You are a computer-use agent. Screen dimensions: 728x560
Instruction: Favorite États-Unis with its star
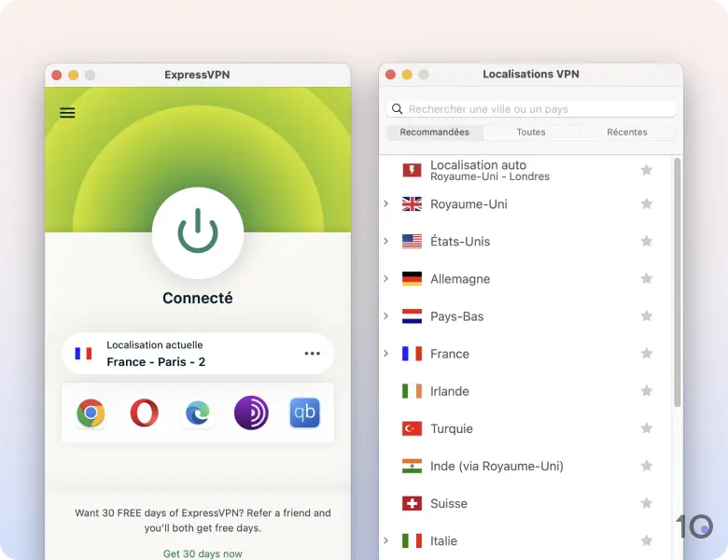646,241
